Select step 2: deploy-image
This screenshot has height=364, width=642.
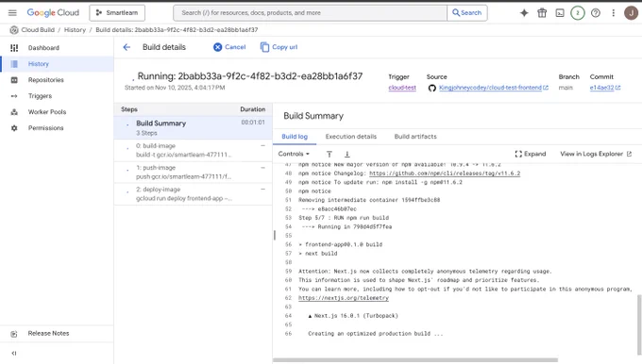(x=193, y=194)
